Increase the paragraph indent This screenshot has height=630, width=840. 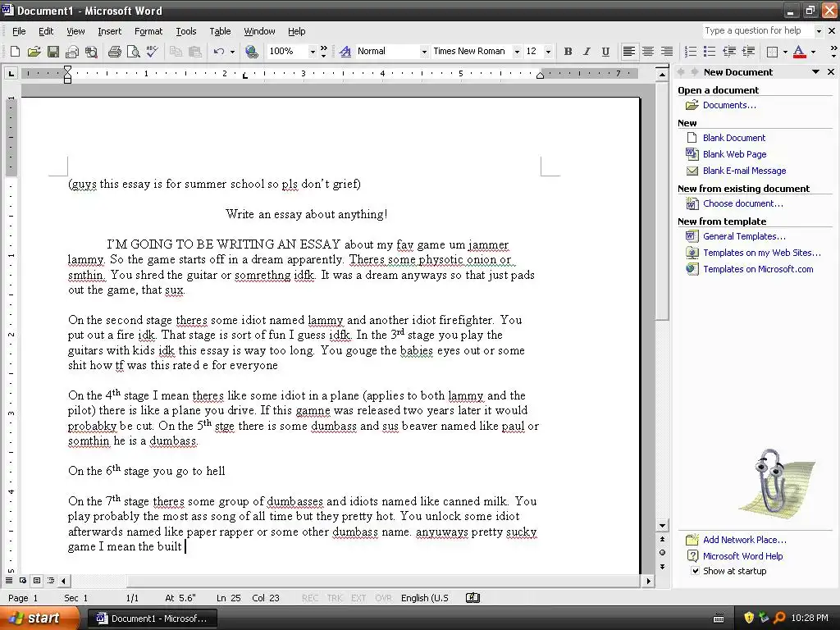tap(748, 52)
